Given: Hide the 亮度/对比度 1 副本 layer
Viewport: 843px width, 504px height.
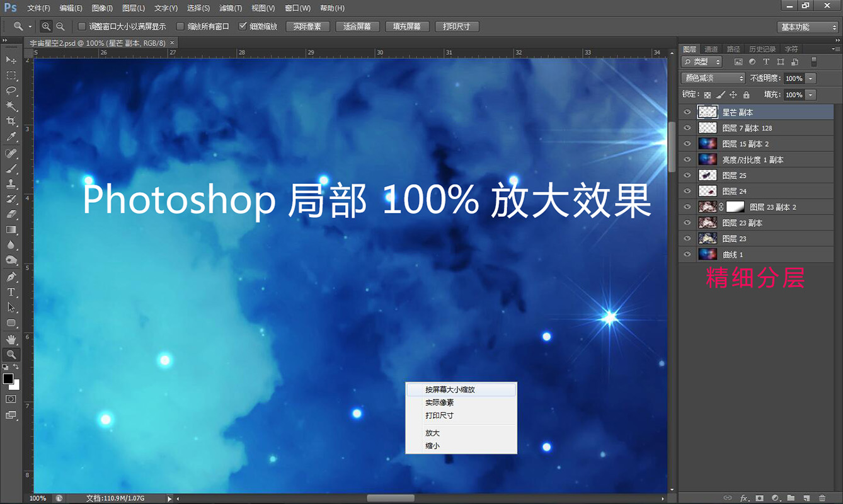Looking at the screenshot, I should coord(687,159).
